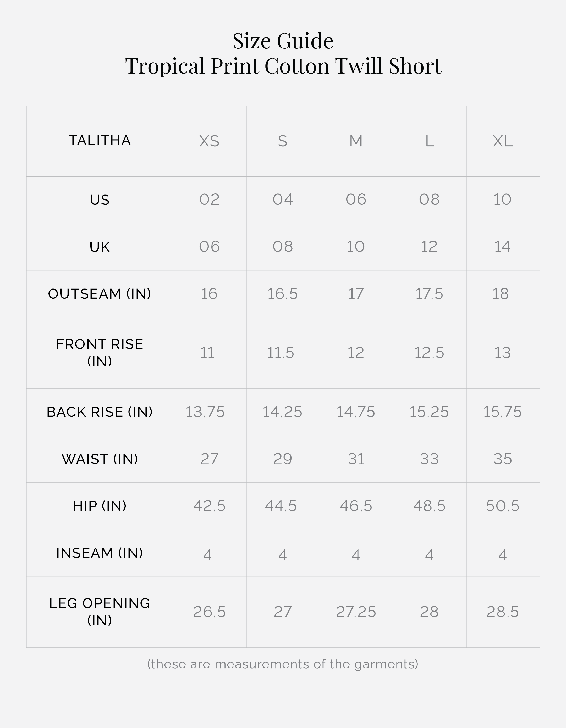Click the M size column header
This screenshot has width=566, height=728.
click(x=356, y=141)
